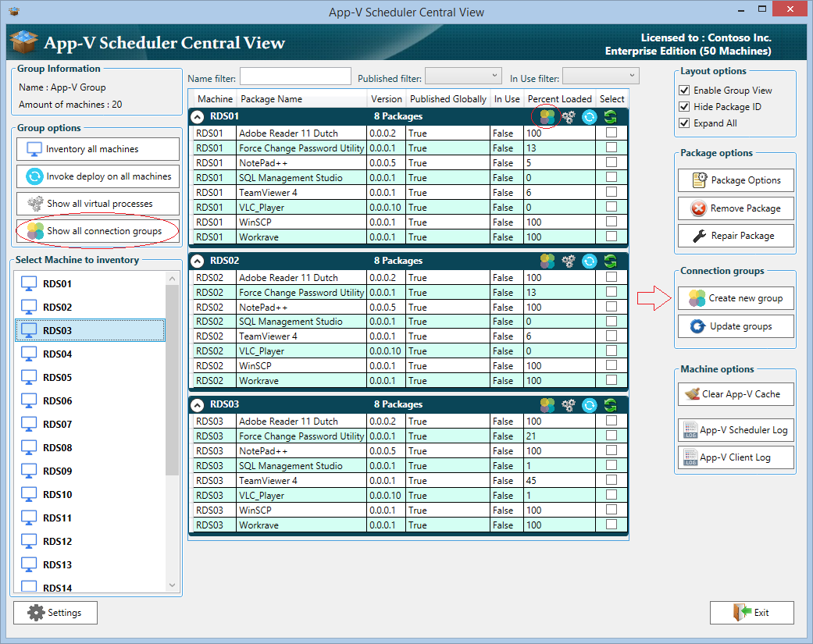
Task: Open the Published filter dropdown
Action: click(x=462, y=76)
